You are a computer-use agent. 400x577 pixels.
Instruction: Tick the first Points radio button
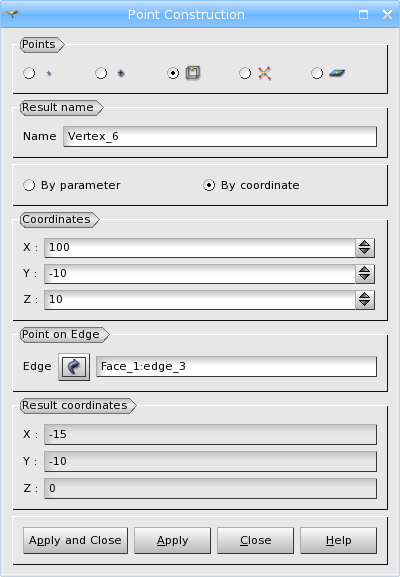pyautogui.click(x=29, y=73)
